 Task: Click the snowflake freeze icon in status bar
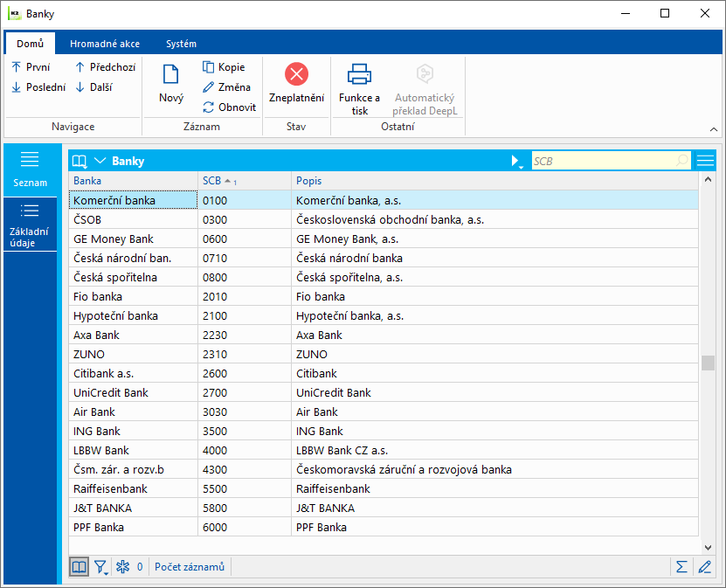click(123, 567)
